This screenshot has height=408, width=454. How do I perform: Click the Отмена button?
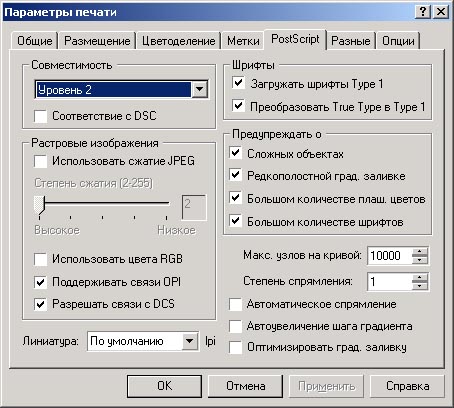point(246,386)
